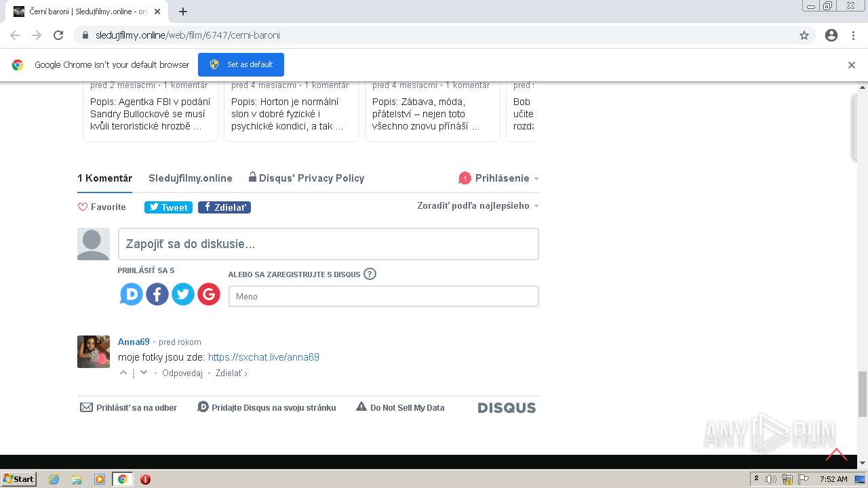Log in with the Disqus icon

point(132,294)
